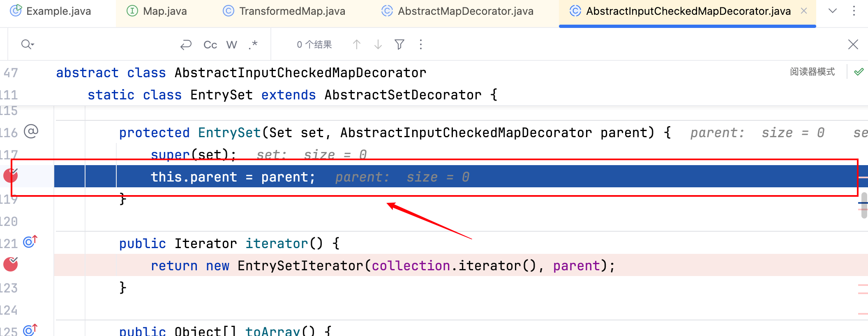The image size is (868, 336).
Task: Click the green inspections checkmark icon
Action: coord(859,72)
